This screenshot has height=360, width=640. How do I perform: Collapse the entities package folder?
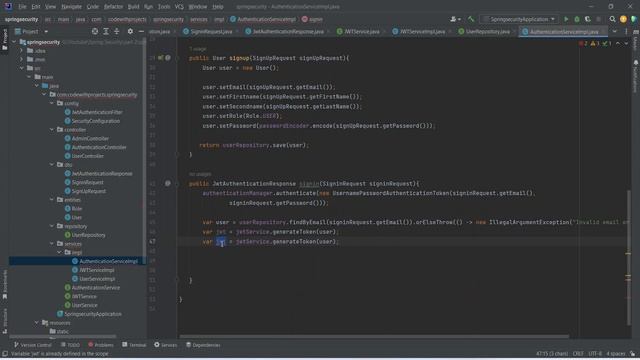52,200
